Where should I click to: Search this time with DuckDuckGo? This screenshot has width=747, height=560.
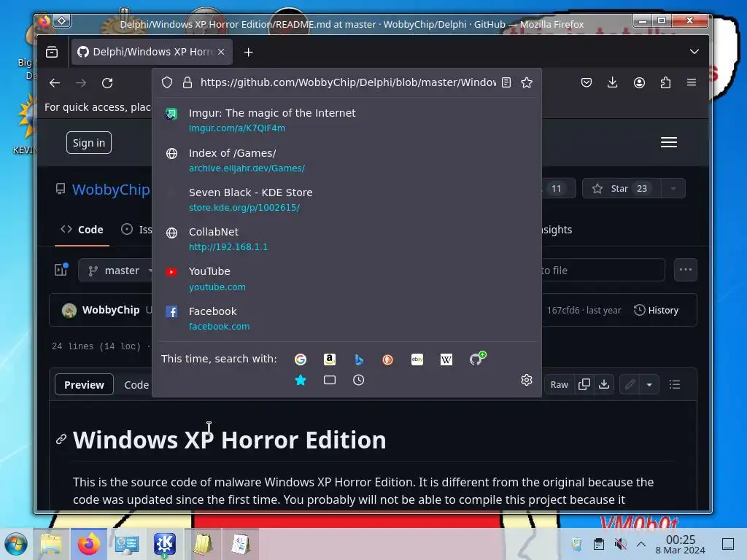(x=388, y=359)
